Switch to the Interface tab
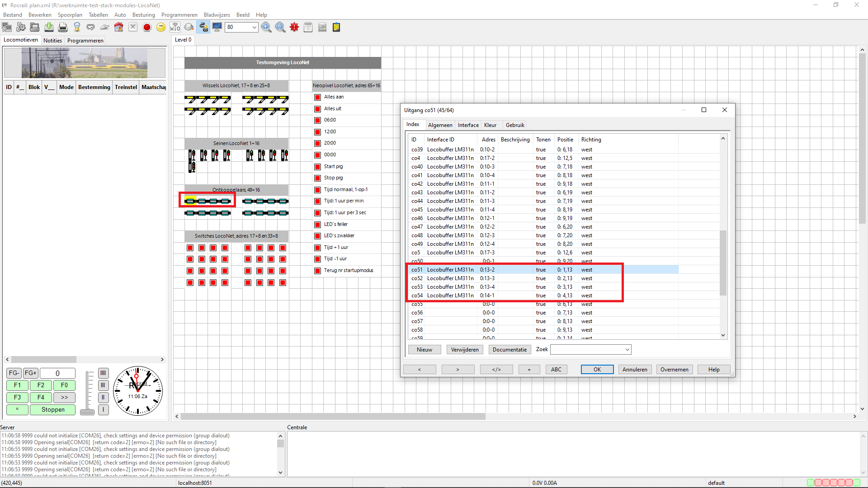The height and width of the screenshot is (488, 868). [468, 125]
